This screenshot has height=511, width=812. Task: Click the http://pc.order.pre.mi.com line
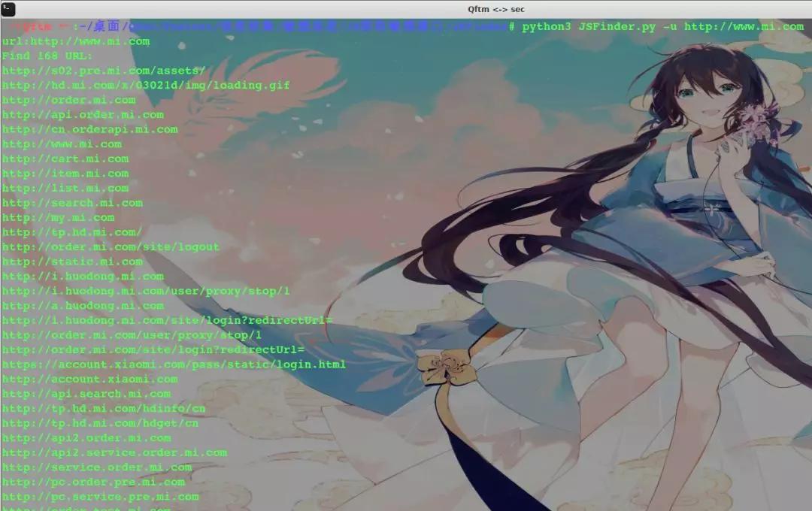94,482
